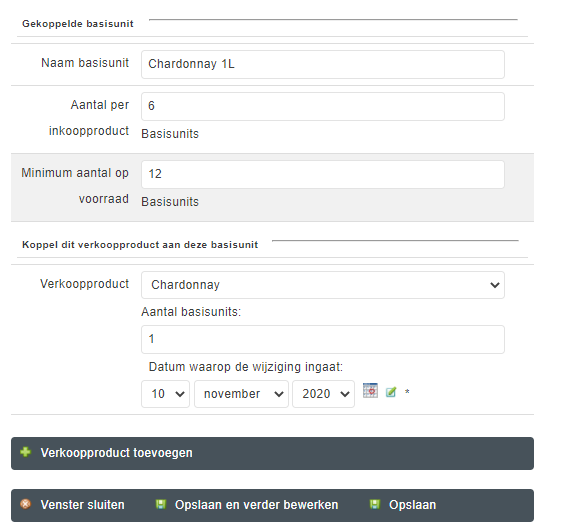The height and width of the screenshot is (523, 563).
Task: Focus the Aantal basisunits field
Action: [x=322, y=339]
